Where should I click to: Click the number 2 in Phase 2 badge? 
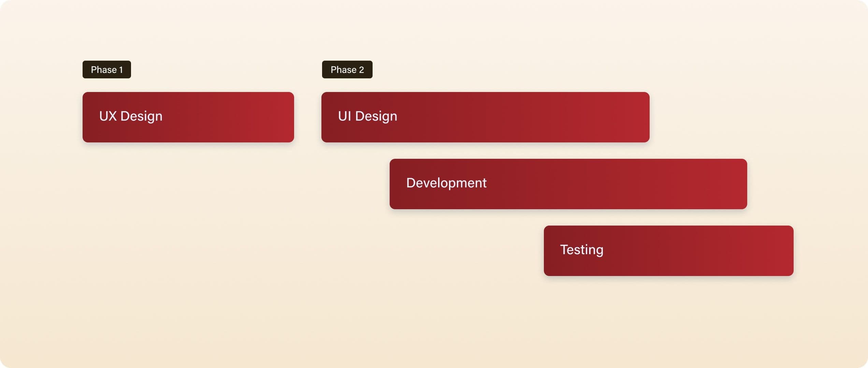[x=361, y=70]
